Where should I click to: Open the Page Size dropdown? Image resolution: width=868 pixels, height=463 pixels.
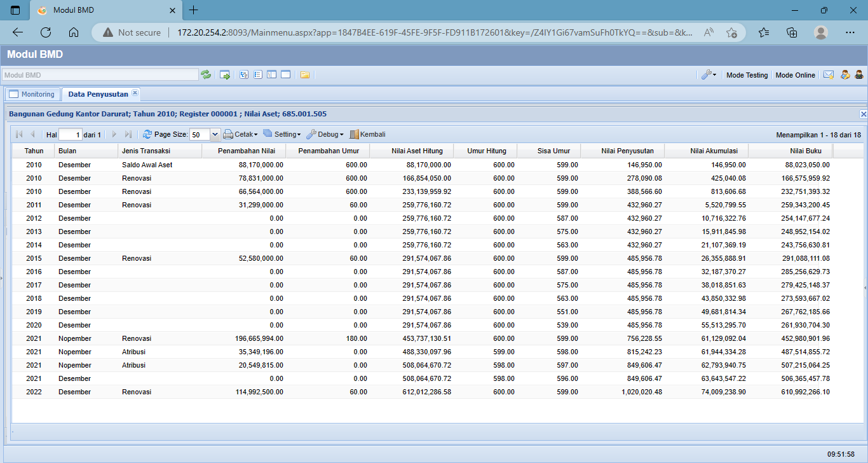(215, 134)
